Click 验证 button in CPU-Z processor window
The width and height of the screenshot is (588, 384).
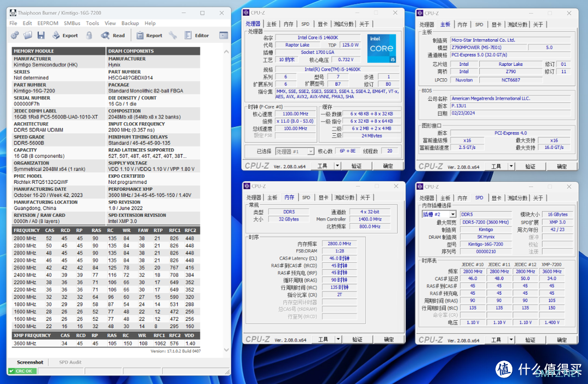pos(356,165)
